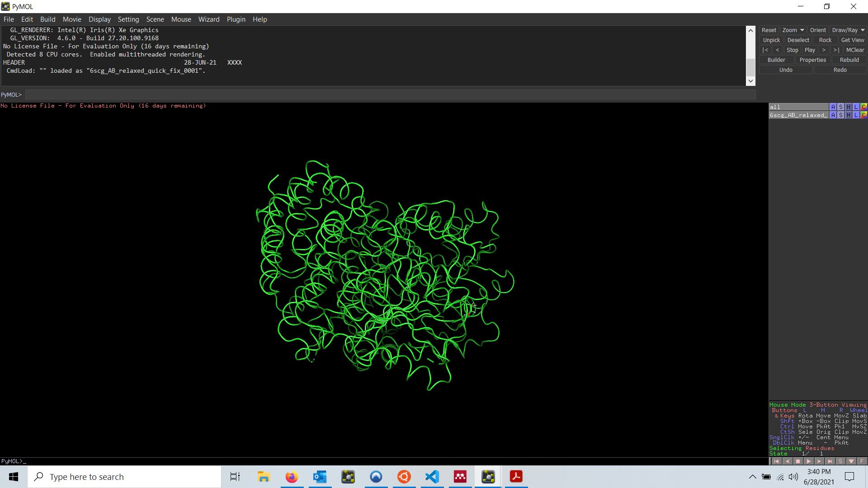Viewport: 868px width, 488px height.
Task: Click the Orient button
Action: click(x=818, y=30)
